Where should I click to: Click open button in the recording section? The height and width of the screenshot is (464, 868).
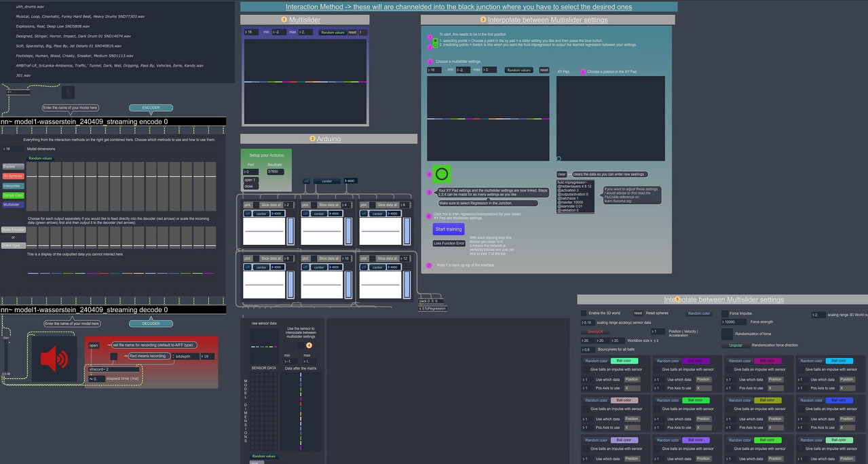point(94,345)
